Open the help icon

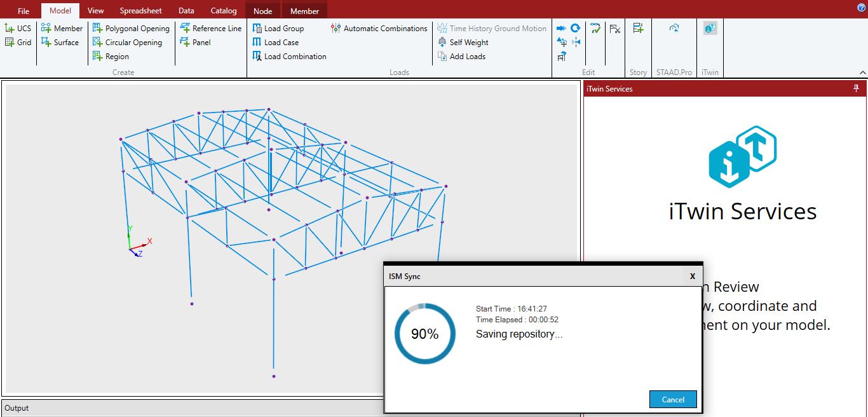pyautogui.click(x=862, y=8)
